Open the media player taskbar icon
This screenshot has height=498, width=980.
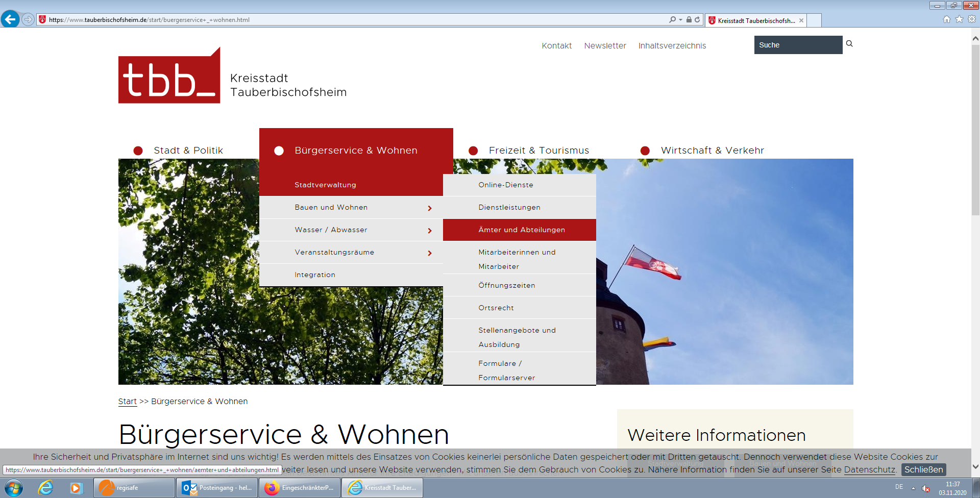(x=76, y=488)
